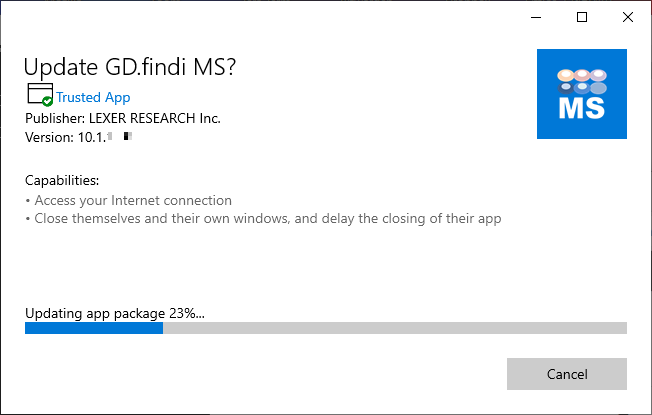Click the white MS letters in the logo
Screen dimensions: 652x415
coord(582,107)
